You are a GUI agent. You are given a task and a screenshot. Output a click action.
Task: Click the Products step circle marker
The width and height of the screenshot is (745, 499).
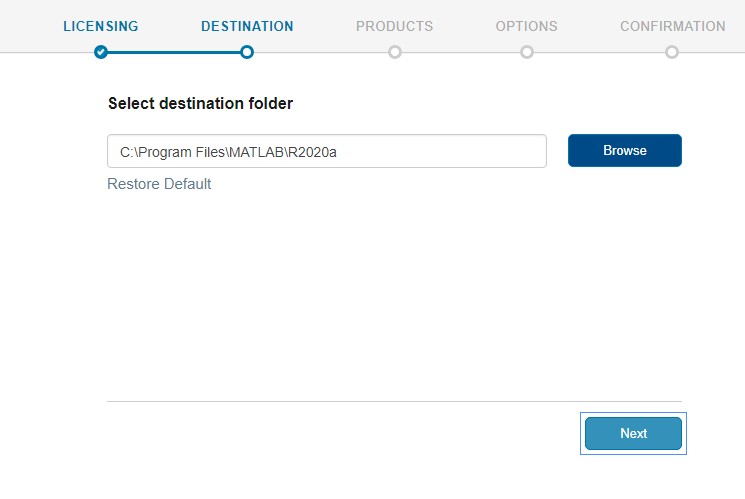point(395,52)
